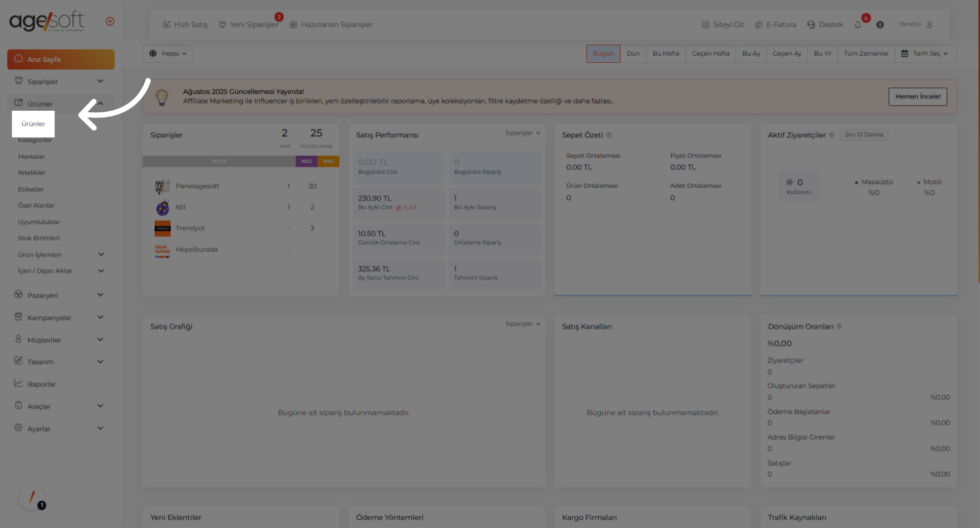Click Müşteriler person icon in sidebar

18,339
